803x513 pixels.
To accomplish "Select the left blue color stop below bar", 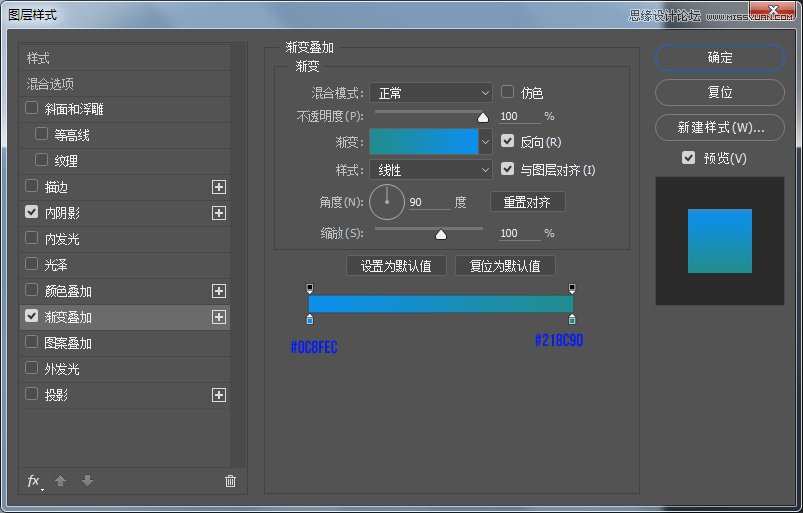I will 310,319.
